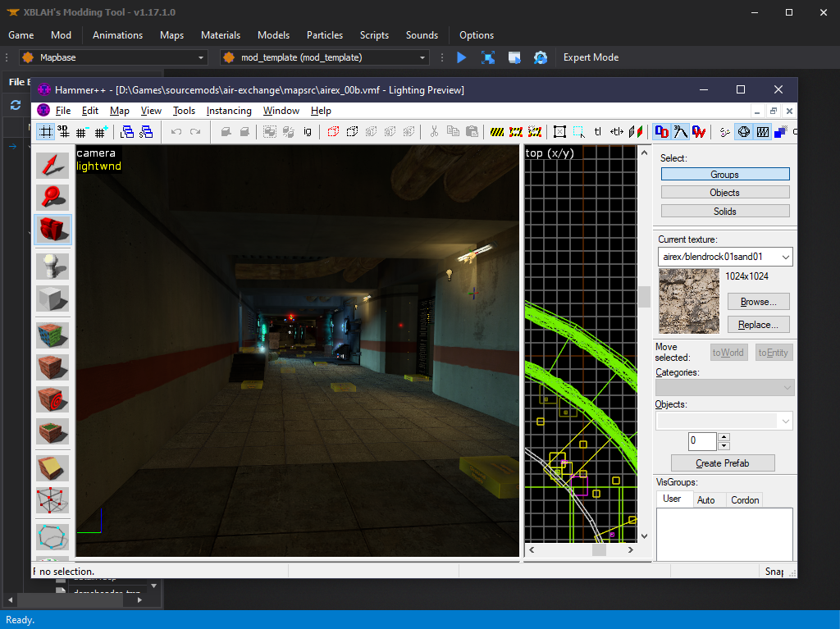The width and height of the screenshot is (840, 629).
Task: Click the blue Run play icon in XBLAH toolbar
Action: (461, 57)
